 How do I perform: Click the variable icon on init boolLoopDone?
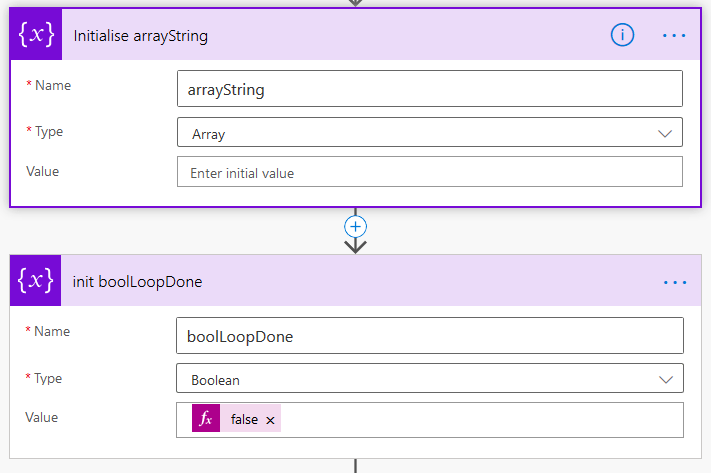36,282
